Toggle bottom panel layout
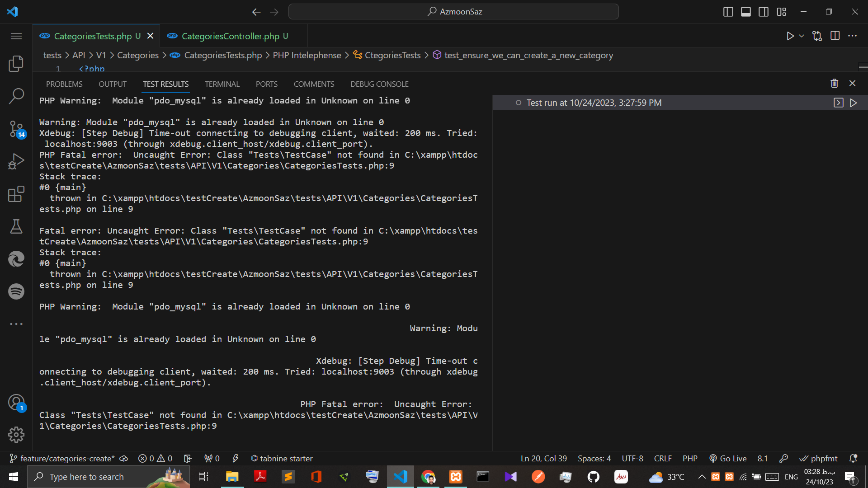The width and height of the screenshot is (868, 488). click(746, 12)
